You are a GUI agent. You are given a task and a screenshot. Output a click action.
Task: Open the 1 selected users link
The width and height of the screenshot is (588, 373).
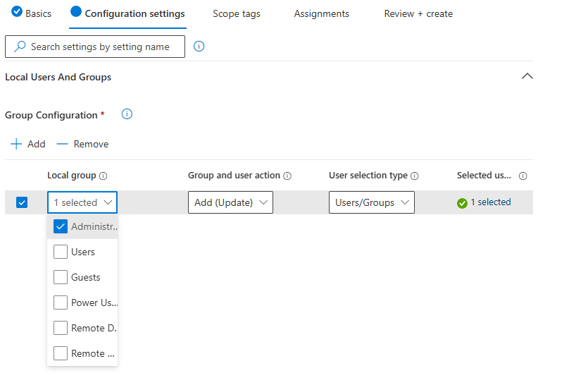coord(490,202)
